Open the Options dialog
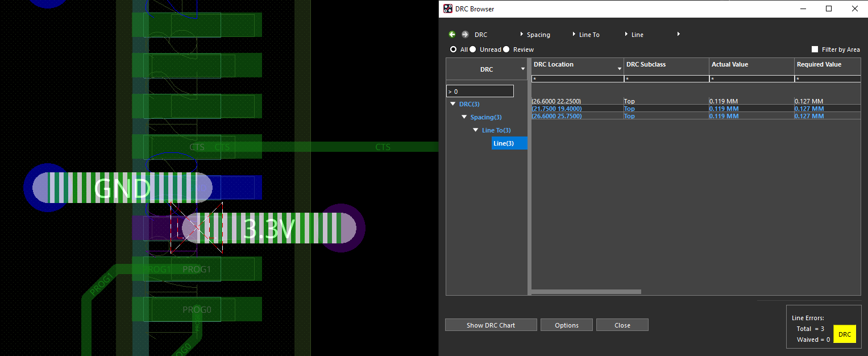The width and height of the screenshot is (868, 356). pyautogui.click(x=566, y=325)
